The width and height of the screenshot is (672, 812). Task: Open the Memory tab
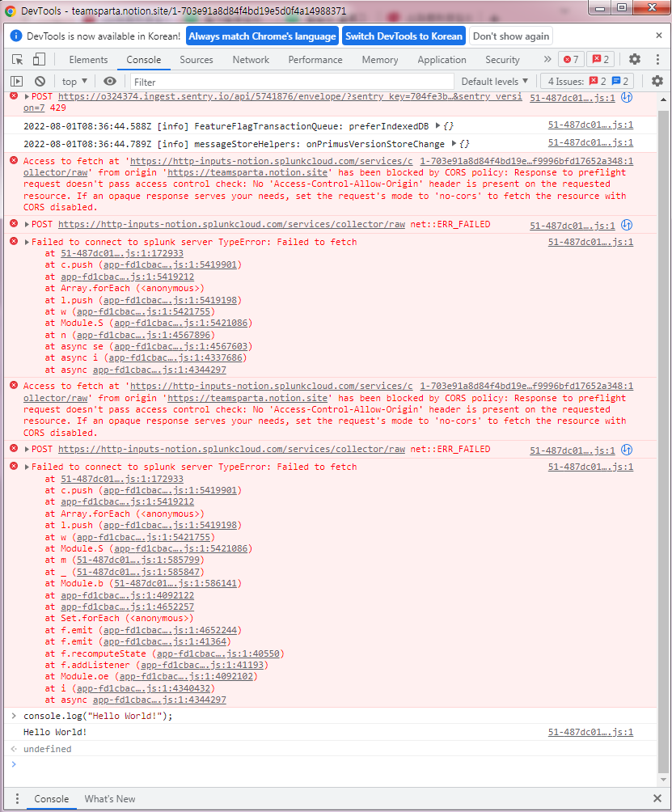click(x=380, y=60)
